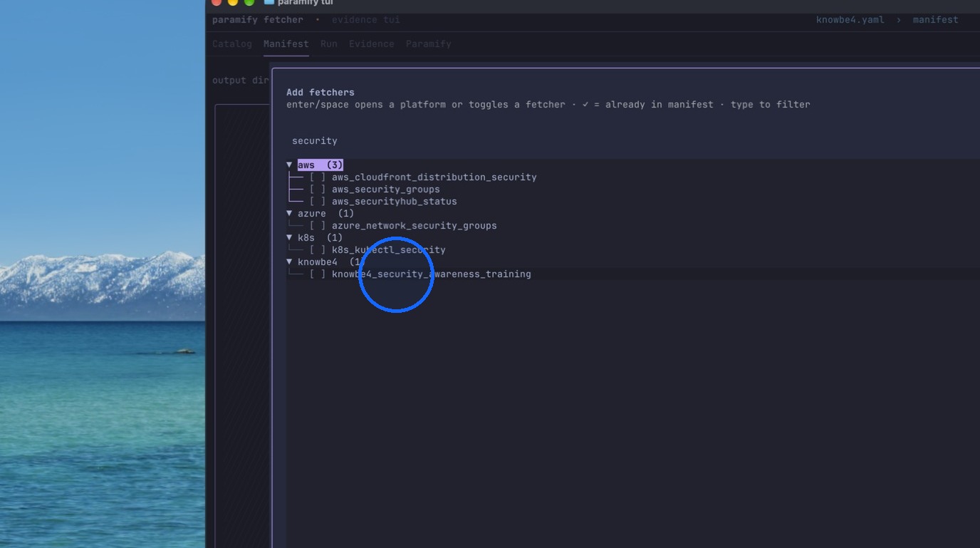The image size is (980, 548).
Task: Click the aws_cloudfront_distribution_security fetcher name
Action: click(x=434, y=177)
